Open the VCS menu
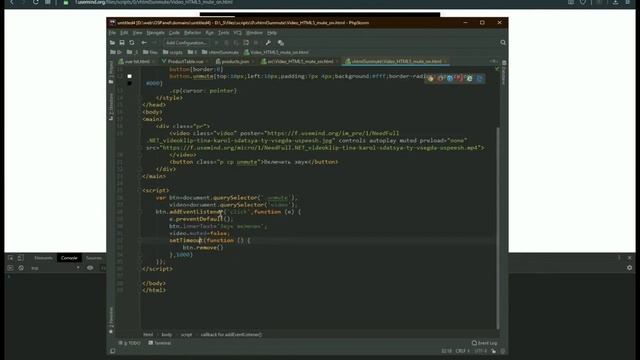Image resolution: width=640 pixels, height=360 pixels. click(238, 33)
